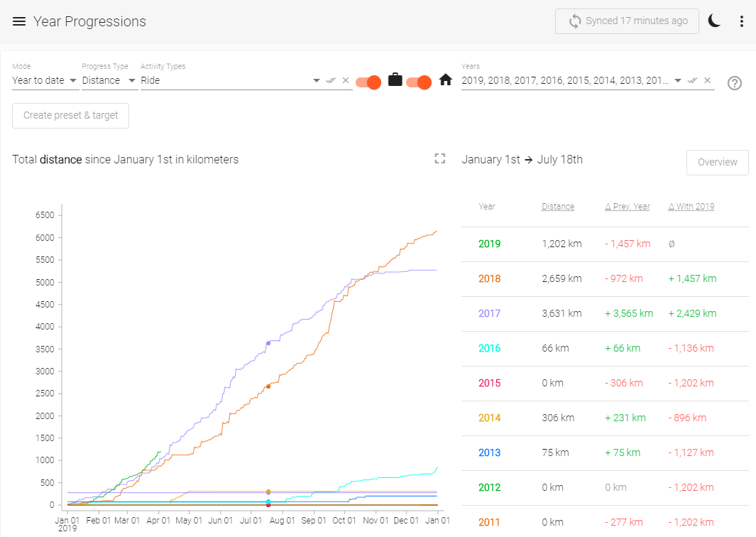This screenshot has width=756, height=537.
Task: Click the Create preset & target button
Action: point(70,115)
